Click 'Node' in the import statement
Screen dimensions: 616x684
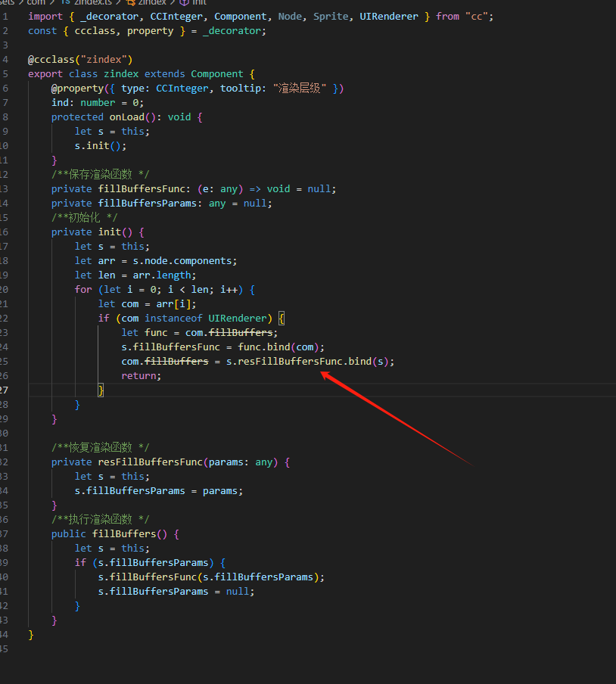(x=290, y=17)
